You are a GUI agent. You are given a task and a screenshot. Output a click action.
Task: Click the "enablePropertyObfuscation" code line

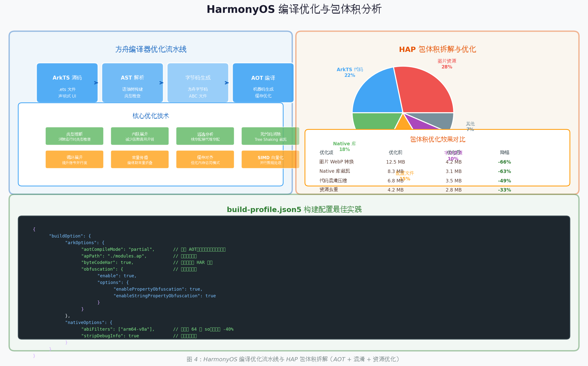158,289
